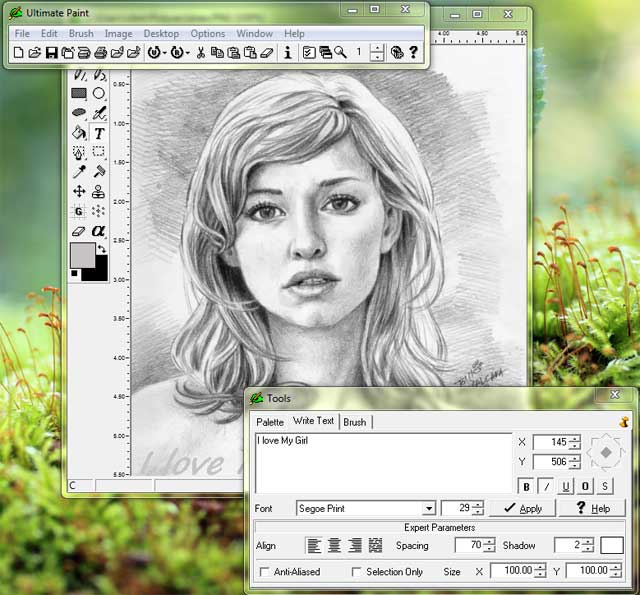Select the four-arrow move tool
The width and height of the screenshot is (640, 595).
click(79, 191)
